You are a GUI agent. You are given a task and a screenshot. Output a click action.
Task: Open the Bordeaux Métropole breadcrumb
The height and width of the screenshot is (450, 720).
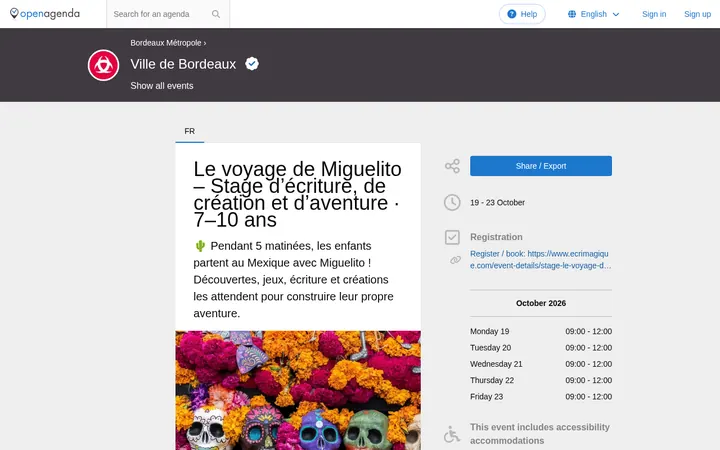tap(166, 43)
